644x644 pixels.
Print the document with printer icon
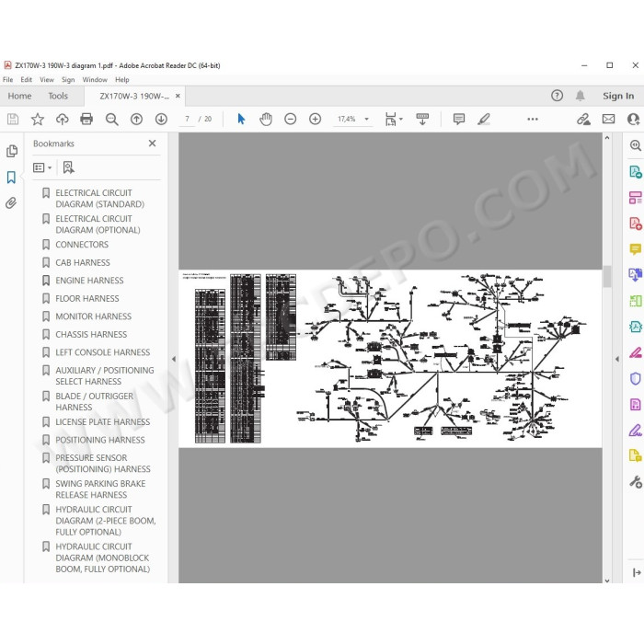point(86,119)
